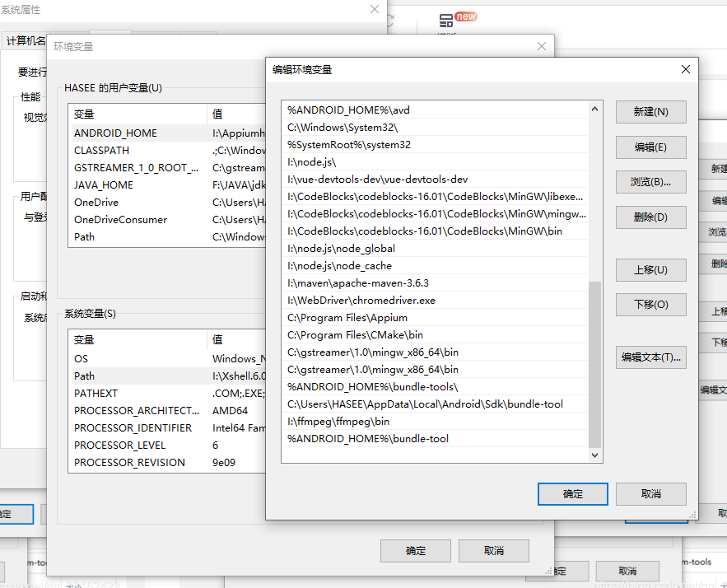Click 变量 column header in user variables

137,114
